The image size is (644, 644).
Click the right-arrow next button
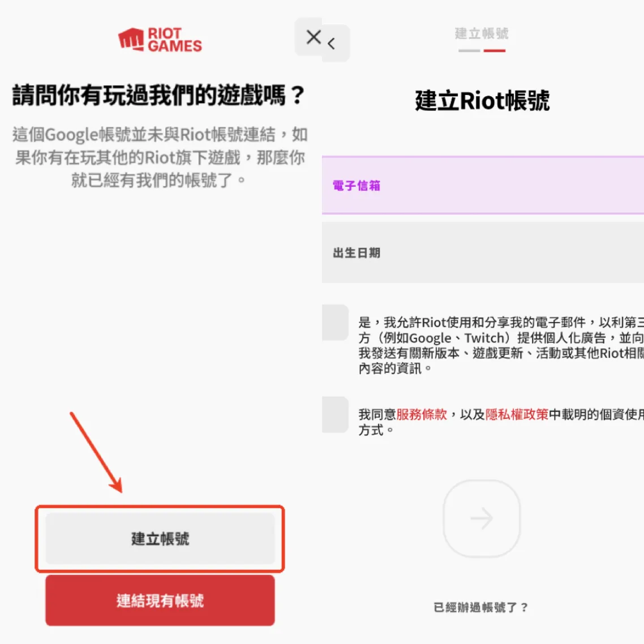point(482,518)
